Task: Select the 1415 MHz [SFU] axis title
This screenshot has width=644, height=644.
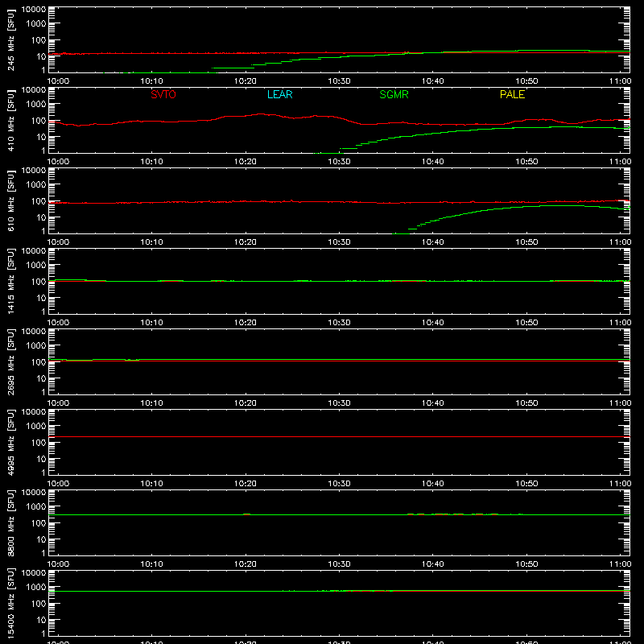Action: click(10, 282)
